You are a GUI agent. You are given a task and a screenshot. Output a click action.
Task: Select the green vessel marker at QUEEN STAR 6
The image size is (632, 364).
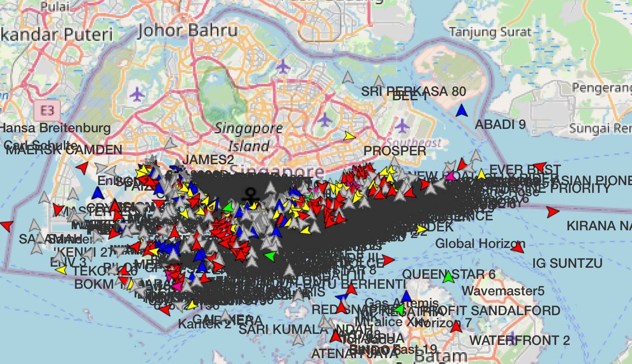[448, 277]
